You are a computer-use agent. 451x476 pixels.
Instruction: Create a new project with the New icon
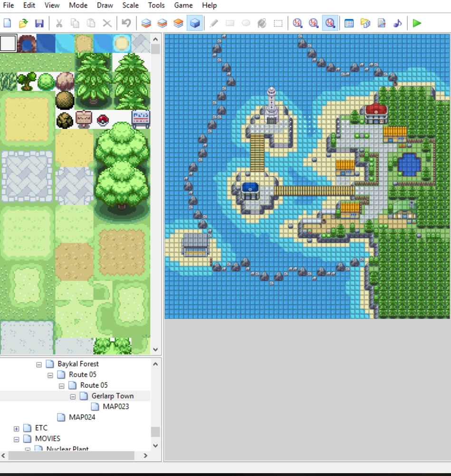[x=7, y=23]
